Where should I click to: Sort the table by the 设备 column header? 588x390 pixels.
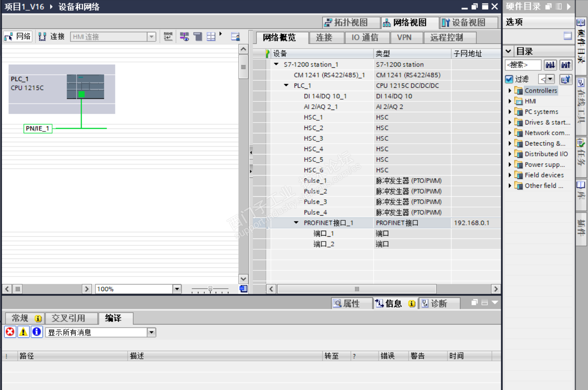pyautogui.click(x=322, y=54)
